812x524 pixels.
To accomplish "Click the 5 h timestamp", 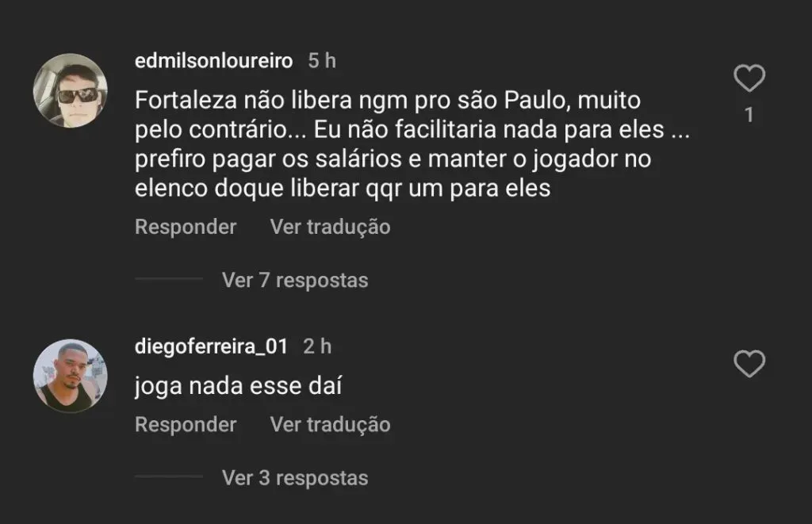I will (322, 61).
